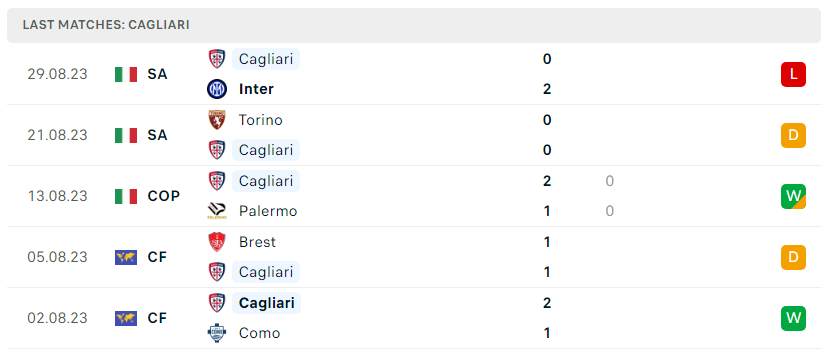823x364 pixels.
Task: Click the Inter club crest icon
Action: pos(217,89)
